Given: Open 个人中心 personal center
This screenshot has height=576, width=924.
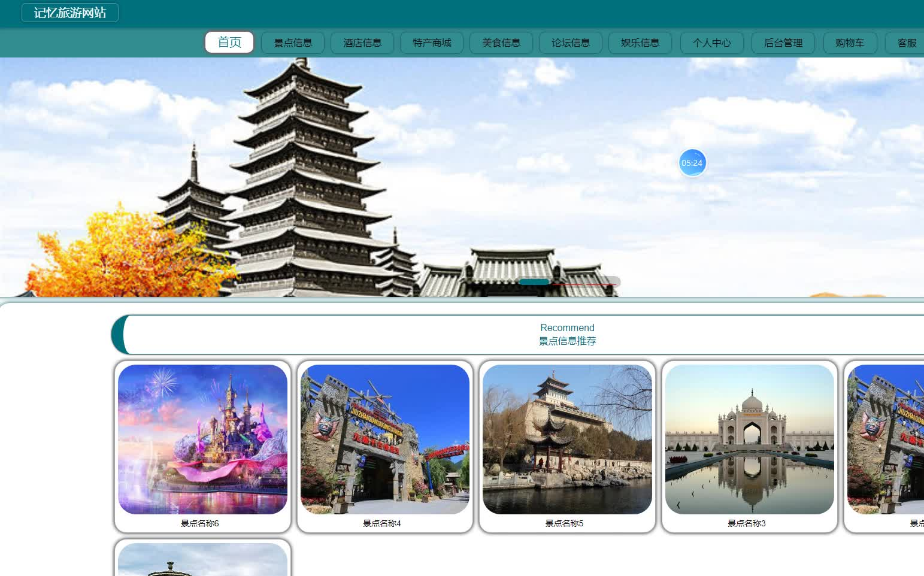Looking at the screenshot, I should [x=711, y=43].
